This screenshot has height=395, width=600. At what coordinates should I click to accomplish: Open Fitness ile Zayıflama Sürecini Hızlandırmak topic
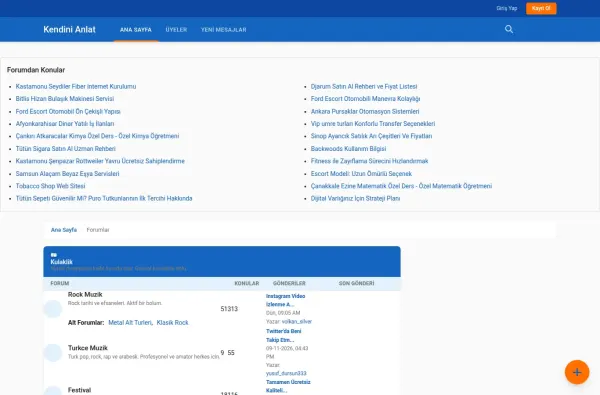[369, 161]
